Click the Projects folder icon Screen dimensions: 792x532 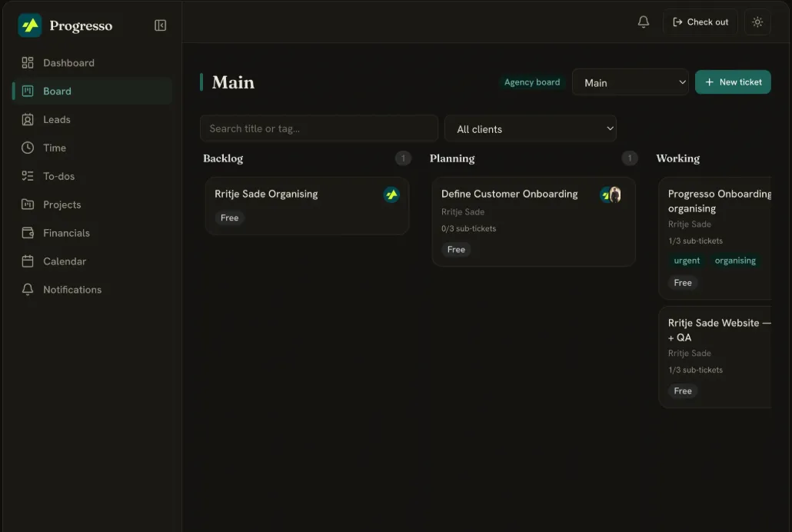(x=27, y=204)
